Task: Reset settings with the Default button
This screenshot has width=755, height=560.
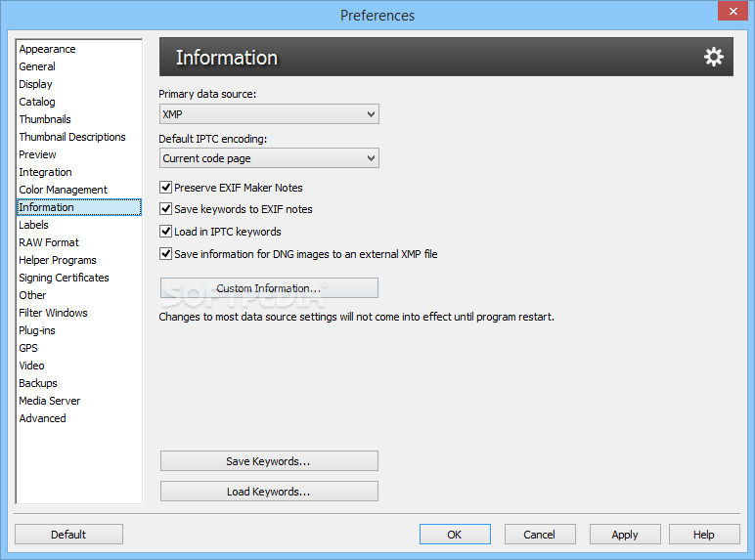Action: pos(68,535)
